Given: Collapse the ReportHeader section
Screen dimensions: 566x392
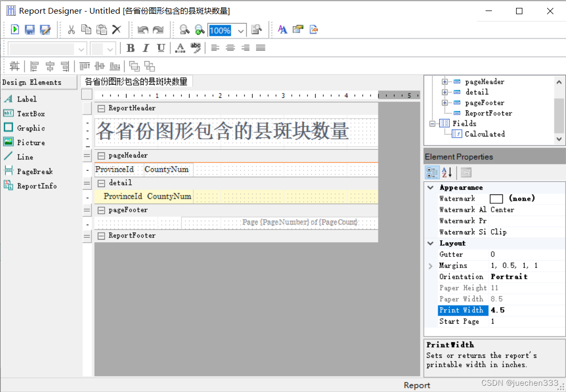Looking at the screenshot, I should [x=101, y=108].
